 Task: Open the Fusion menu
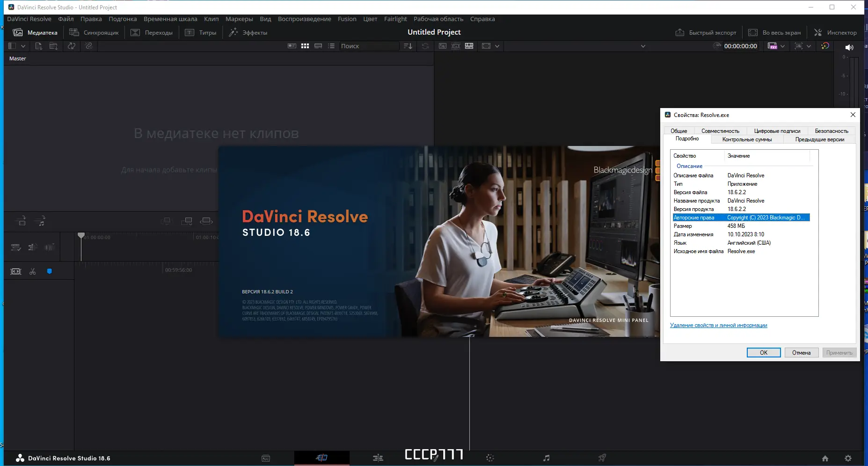pos(347,19)
